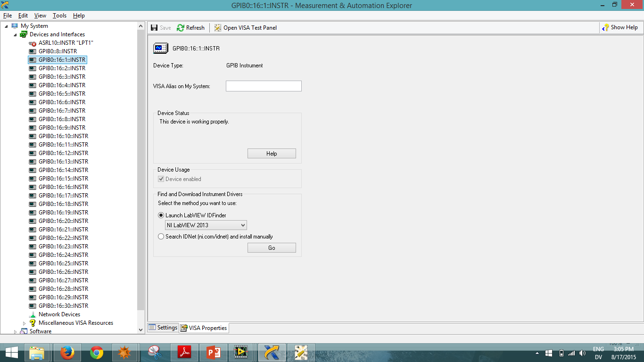644x362 pixels.
Task: Click the instrument icon beside GPIB0::16::5::INSTR
Action: pos(33,94)
